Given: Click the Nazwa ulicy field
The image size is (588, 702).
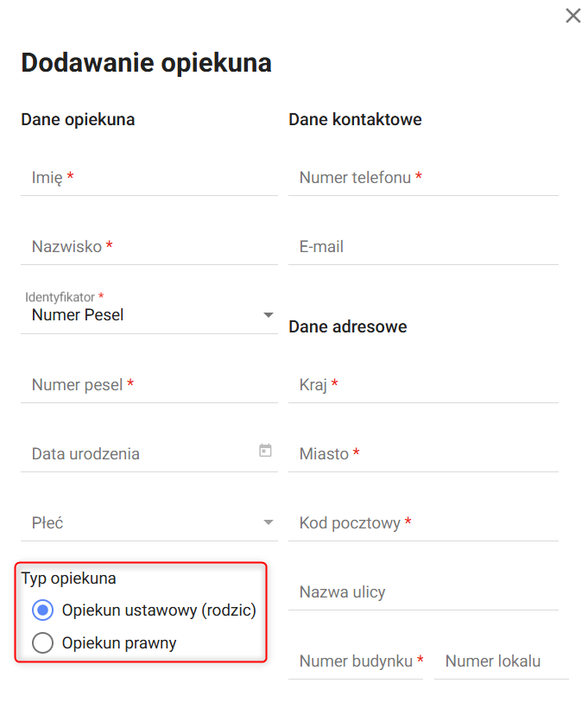Looking at the screenshot, I should point(423,592).
